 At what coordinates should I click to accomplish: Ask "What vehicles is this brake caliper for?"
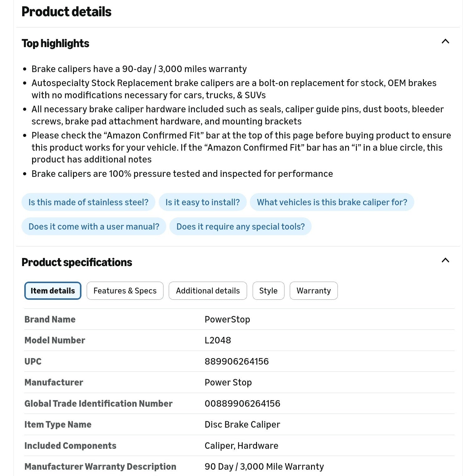(332, 202)
